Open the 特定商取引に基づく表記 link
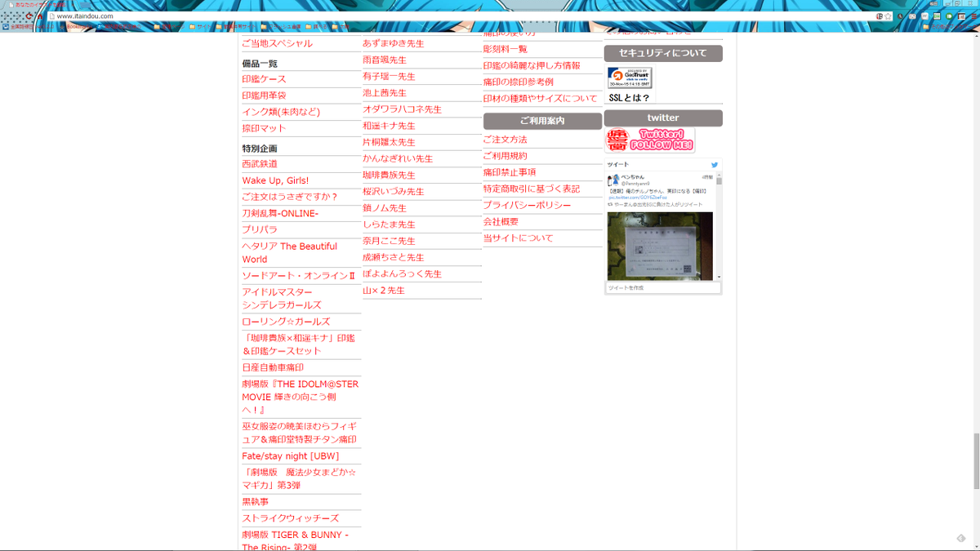This screenshot has width=980, height=551. (532, 189)
